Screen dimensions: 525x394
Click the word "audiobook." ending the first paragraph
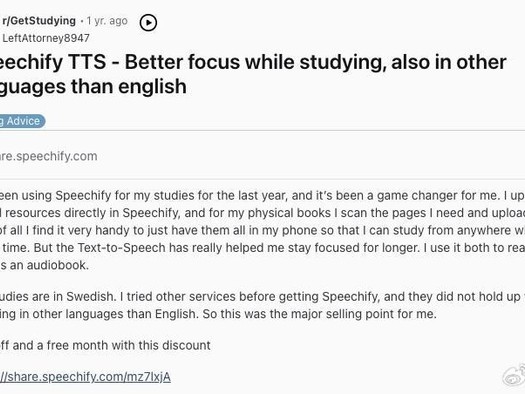coord(58,265)
